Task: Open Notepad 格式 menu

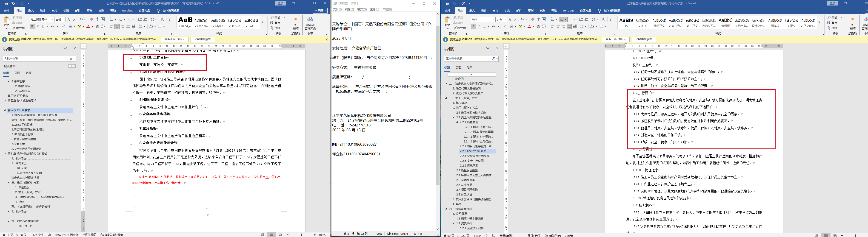Action: pyautogui.click(x=362, y=9)
